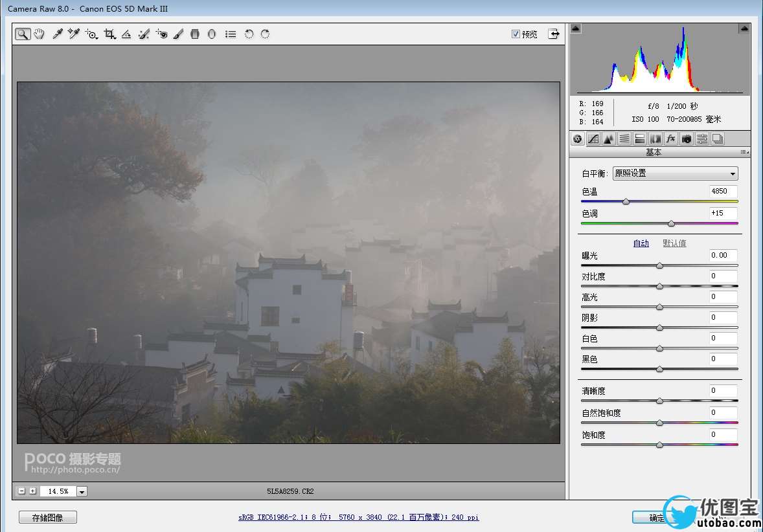Click the 对比度 contrast slider handle
Image resolution: width=763 pixels, height=532 pixels.
[660, 287]
